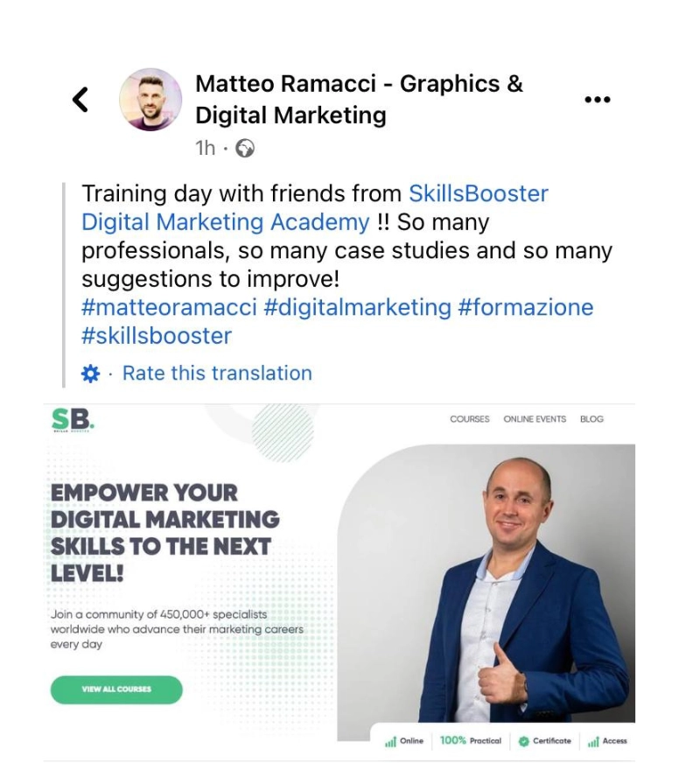
Task: Tap the back arrow icon
Action: click(x=80, y=100)
